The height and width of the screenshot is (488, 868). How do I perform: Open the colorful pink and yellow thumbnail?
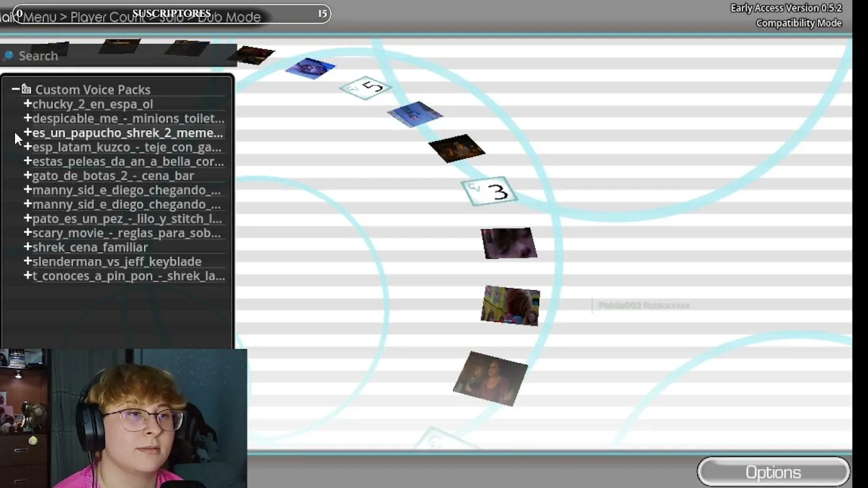(511, 306)
